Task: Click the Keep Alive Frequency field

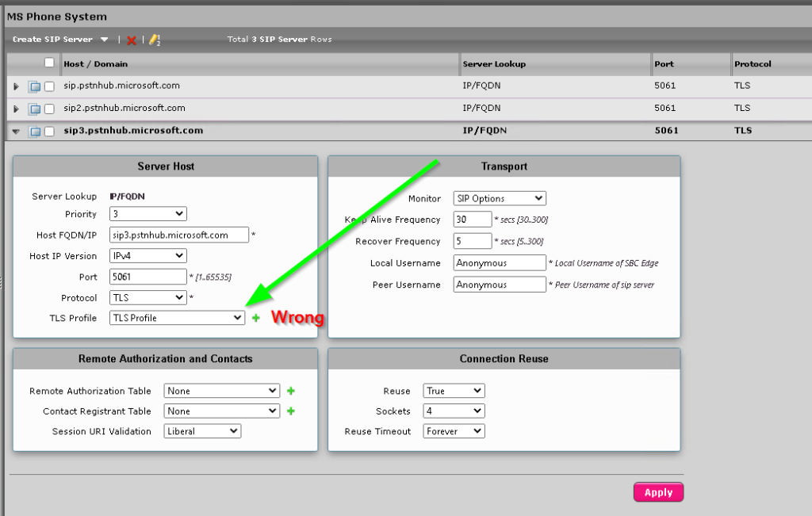Action: pyautogui.click(x=473, y=220)
